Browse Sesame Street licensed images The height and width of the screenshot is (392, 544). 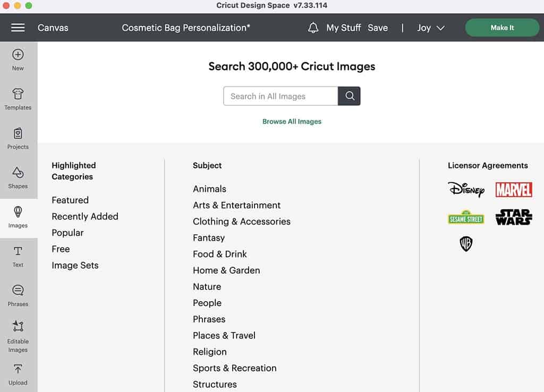(x=466, y=217)
